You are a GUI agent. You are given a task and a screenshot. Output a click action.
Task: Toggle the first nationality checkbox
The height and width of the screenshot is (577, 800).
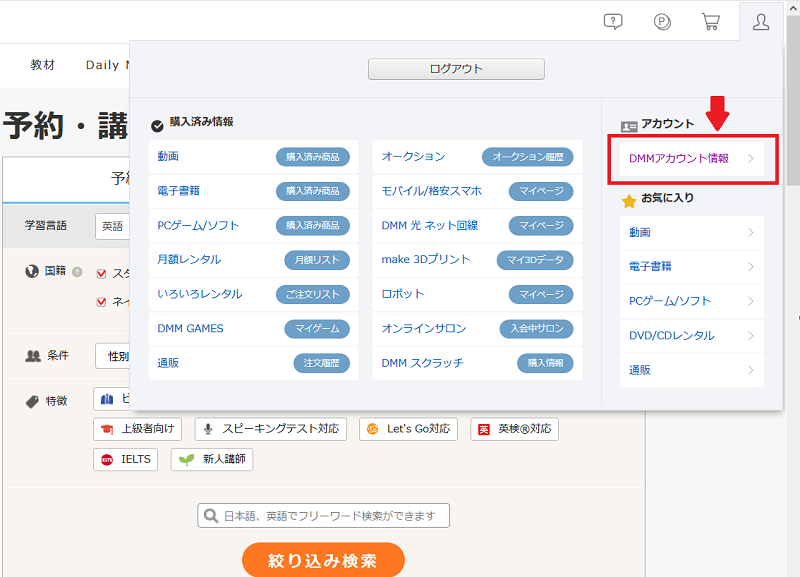[102, 274]
